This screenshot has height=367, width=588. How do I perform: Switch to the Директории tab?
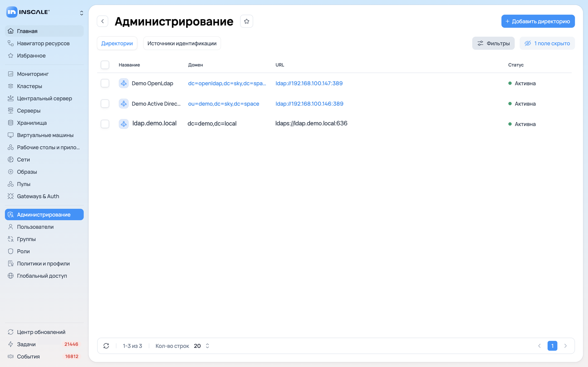point(117,43)
